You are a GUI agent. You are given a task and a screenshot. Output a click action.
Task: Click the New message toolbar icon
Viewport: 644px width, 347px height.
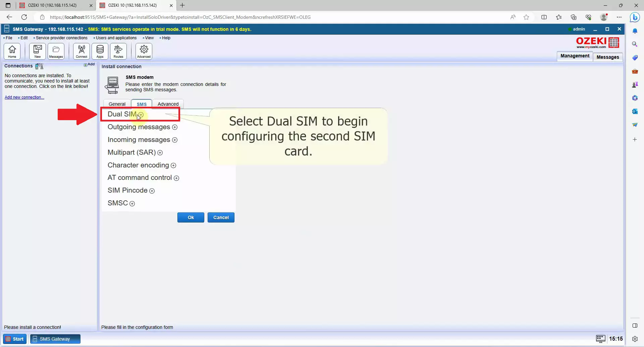(38, 51)
